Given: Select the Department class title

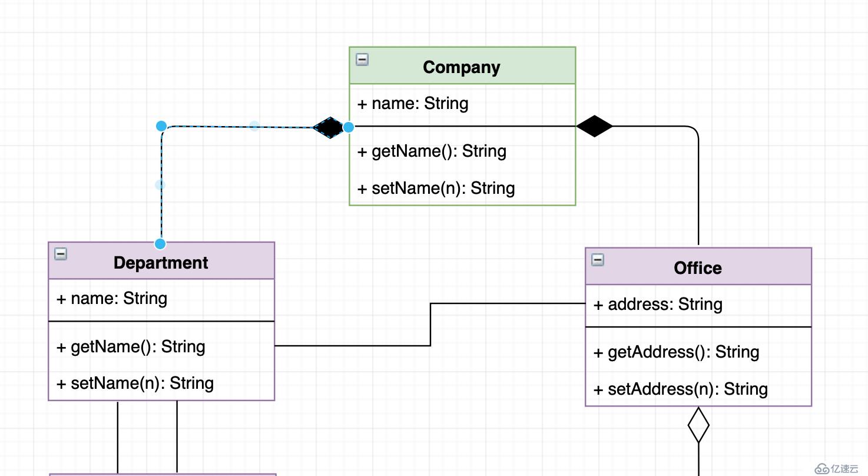Looking at the screenshot, I should [x=161, y=263].
